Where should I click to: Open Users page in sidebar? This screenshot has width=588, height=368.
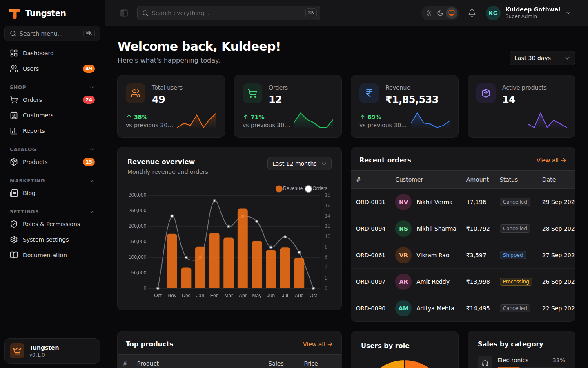[x=52, y=69]
